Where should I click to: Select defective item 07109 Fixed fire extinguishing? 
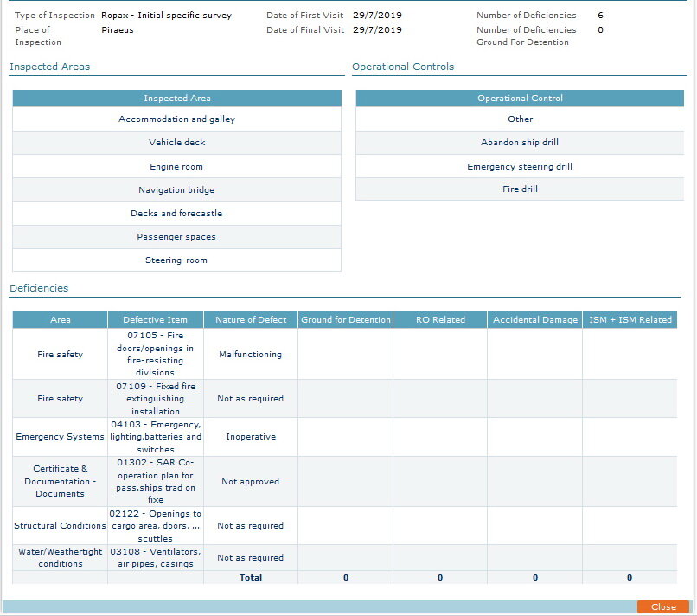[x=155, y=399]
